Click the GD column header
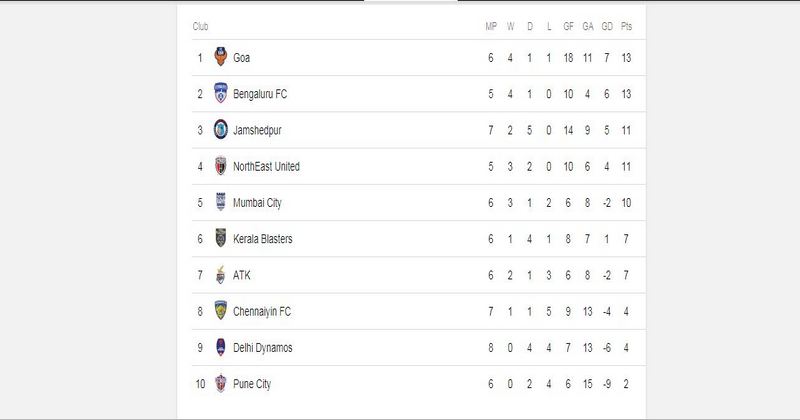 click(x=607, y=26)
